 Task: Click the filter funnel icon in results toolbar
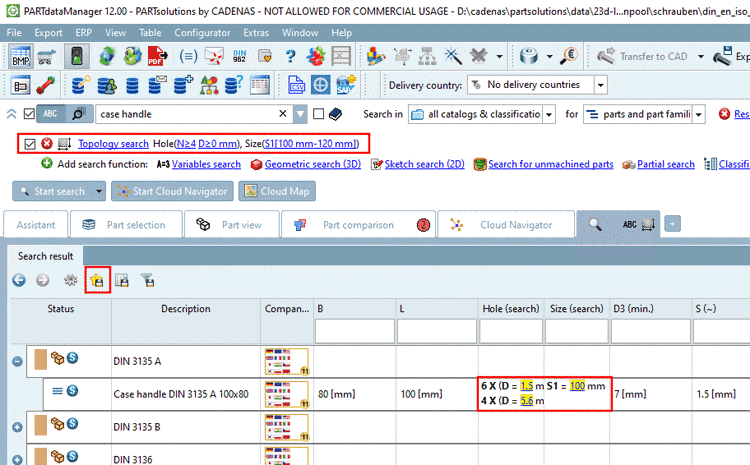coord(148,280)
